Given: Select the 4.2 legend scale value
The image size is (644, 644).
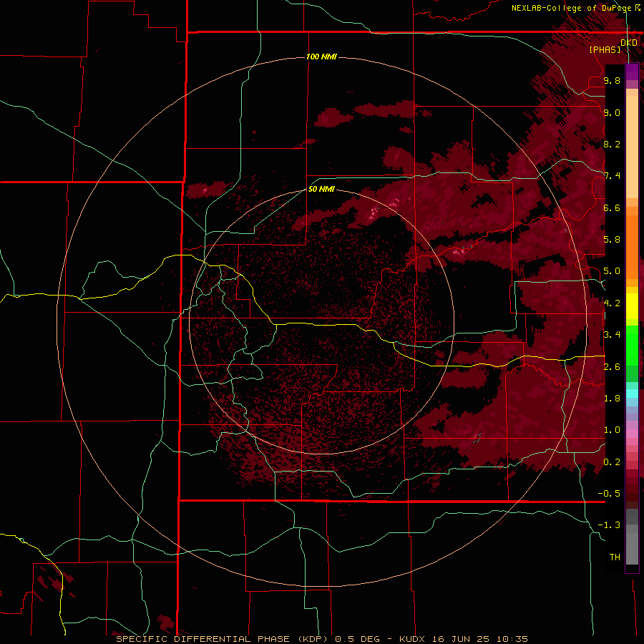Looking at the screenshot, I should point(612,303).
